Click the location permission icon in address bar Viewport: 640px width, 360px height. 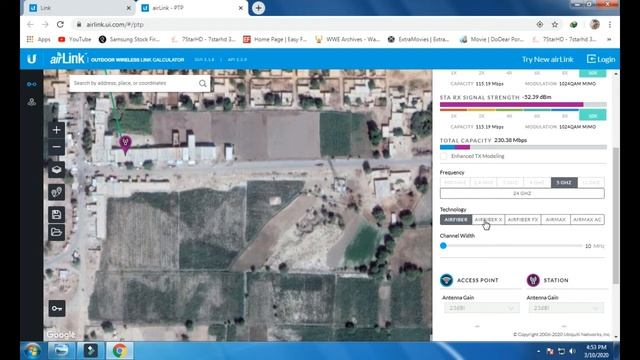(540, 24)
